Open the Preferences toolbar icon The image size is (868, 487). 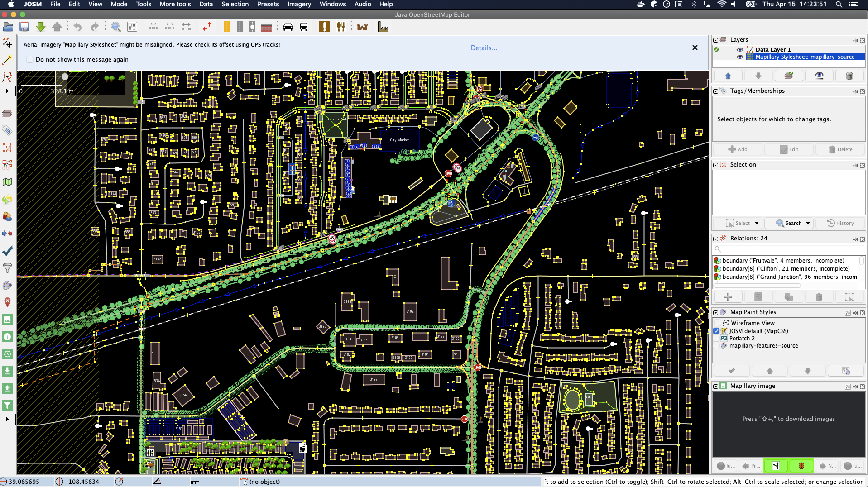point(132,27)
